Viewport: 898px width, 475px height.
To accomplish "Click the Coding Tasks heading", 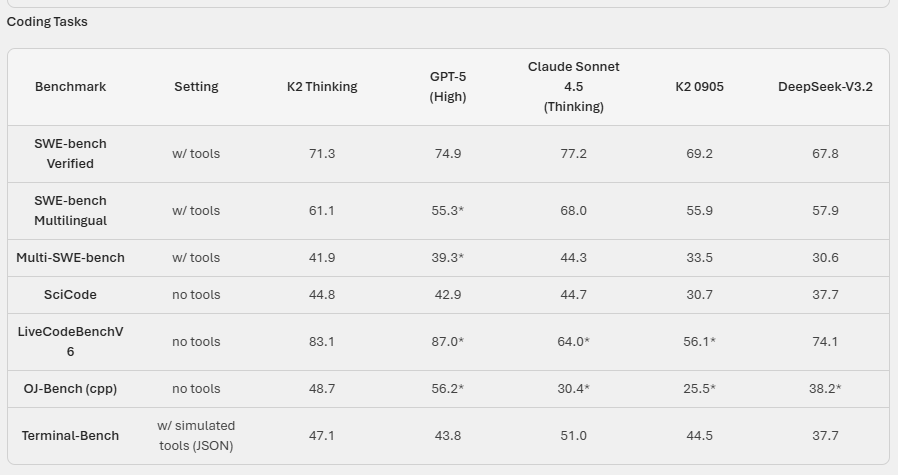I will (x=47, y=22).
